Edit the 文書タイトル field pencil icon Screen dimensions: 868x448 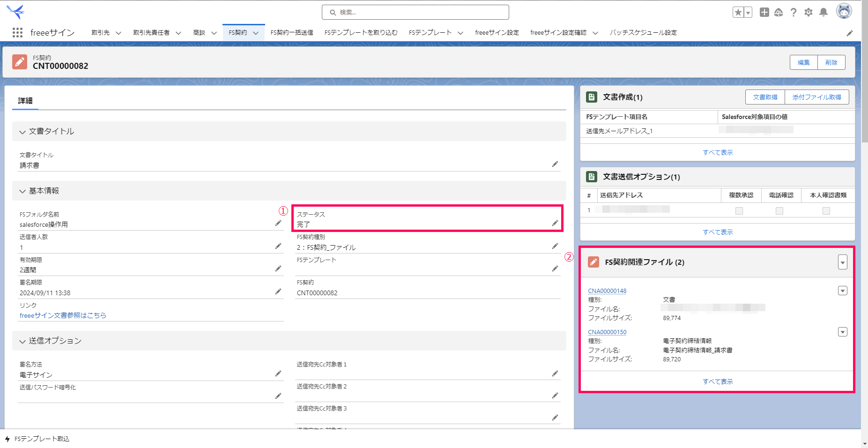(x=555, y=164)
